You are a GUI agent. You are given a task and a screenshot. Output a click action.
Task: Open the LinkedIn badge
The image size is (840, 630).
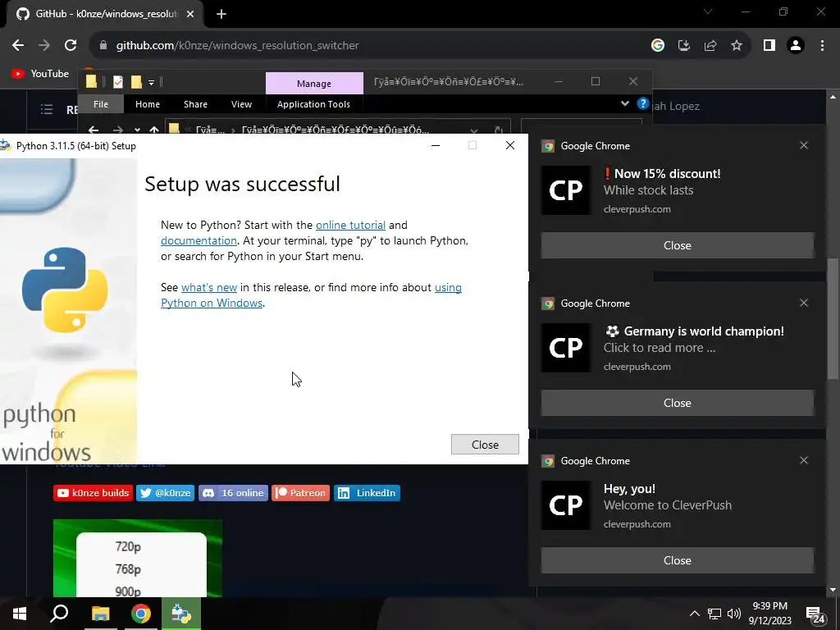pos(367,493)
